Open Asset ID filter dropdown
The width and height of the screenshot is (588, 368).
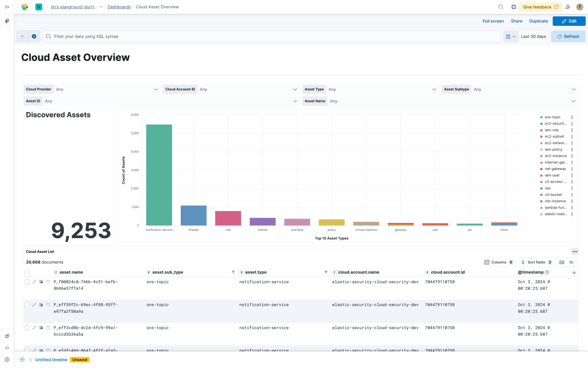171,101
